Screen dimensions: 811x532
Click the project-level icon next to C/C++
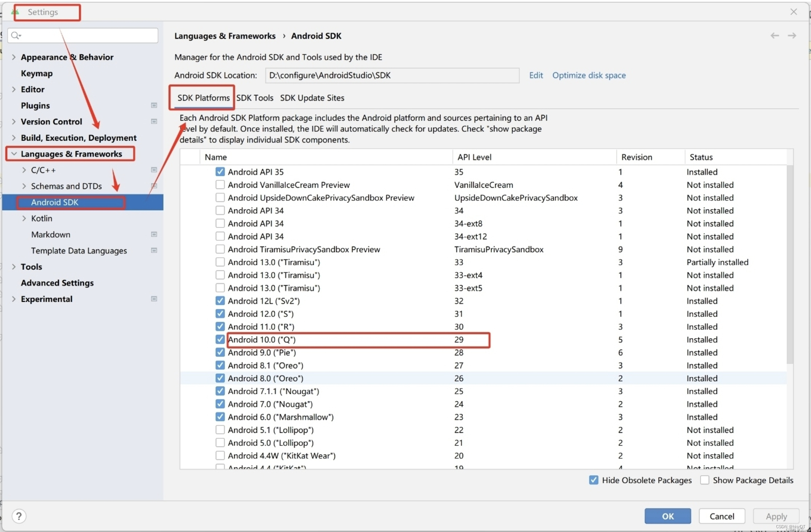tap(154, 170)
